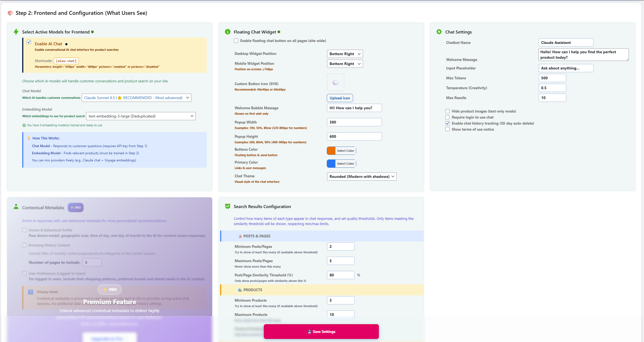Open the Chat Theme dropdown
Viewport: 644px width, 342px height.
pos(362,176)
